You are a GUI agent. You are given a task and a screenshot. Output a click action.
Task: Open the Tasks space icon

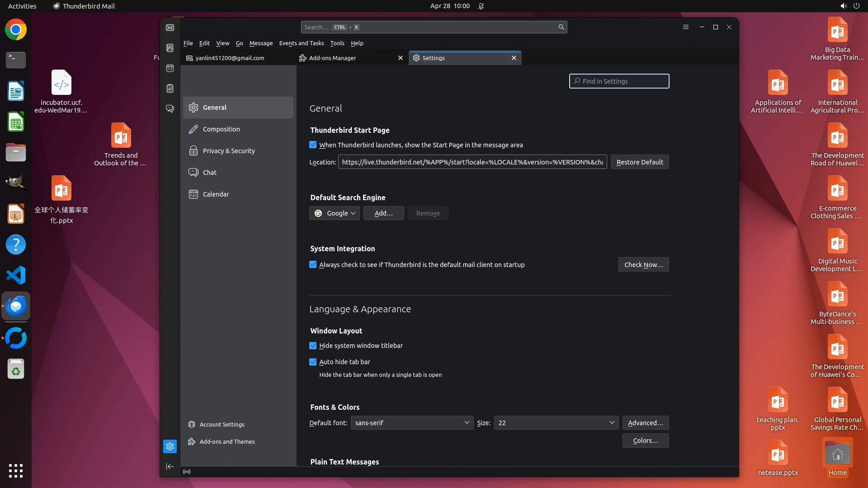pyautogui.click(x=170, y=89)
